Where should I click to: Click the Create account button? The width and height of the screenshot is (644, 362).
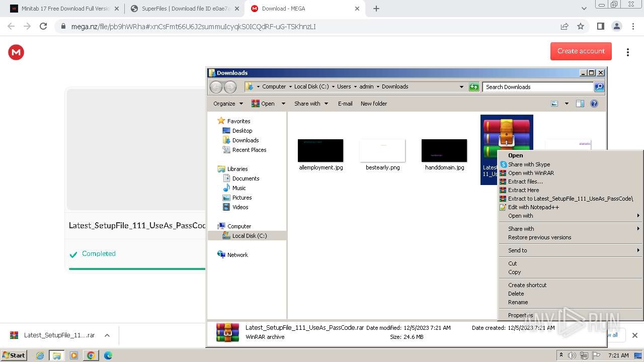coord(581,51)
